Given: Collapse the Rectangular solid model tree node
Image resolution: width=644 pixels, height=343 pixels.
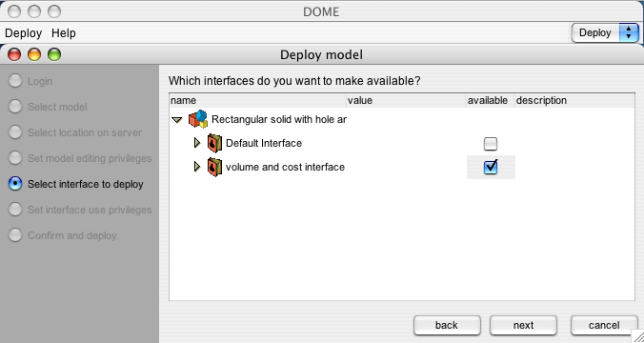Looking at the screenshot, I should tap(177, 120).
